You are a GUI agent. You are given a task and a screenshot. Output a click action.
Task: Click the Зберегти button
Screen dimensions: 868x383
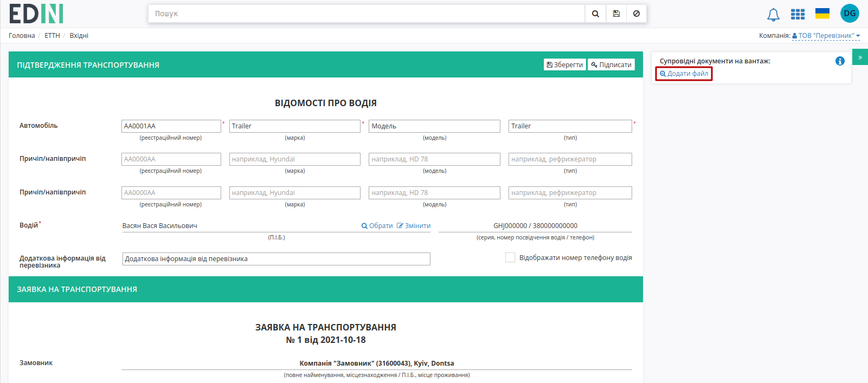click(565, 65)
